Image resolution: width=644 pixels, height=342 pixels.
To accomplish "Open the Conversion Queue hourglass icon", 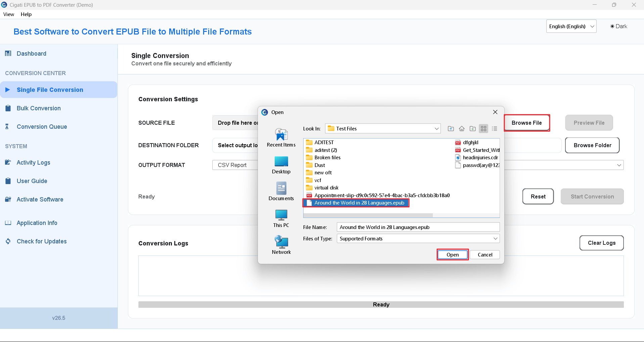I will click(7, 127).
